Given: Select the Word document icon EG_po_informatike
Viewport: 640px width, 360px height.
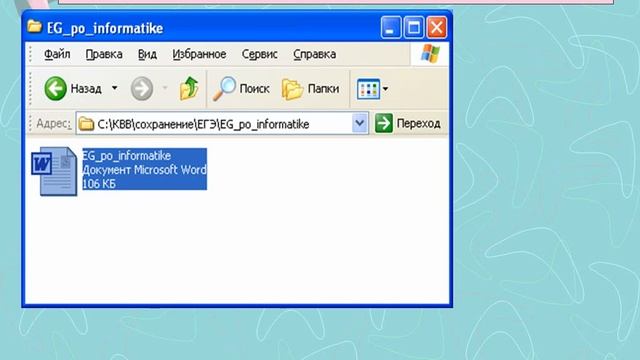Looking at the screenshot, I should 54,171.
